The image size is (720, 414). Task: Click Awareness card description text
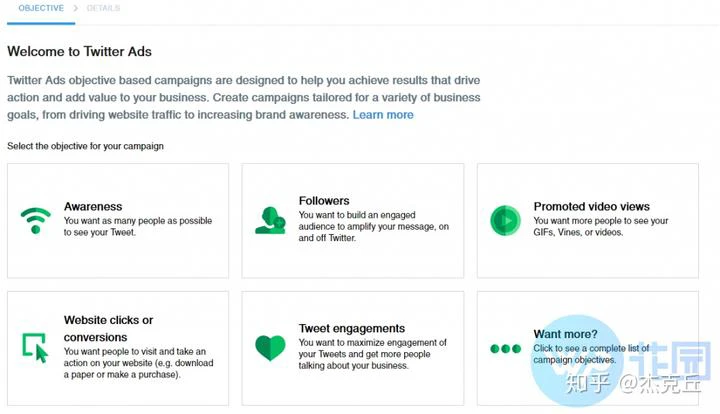pyautogui.click(x=138, y=226)
